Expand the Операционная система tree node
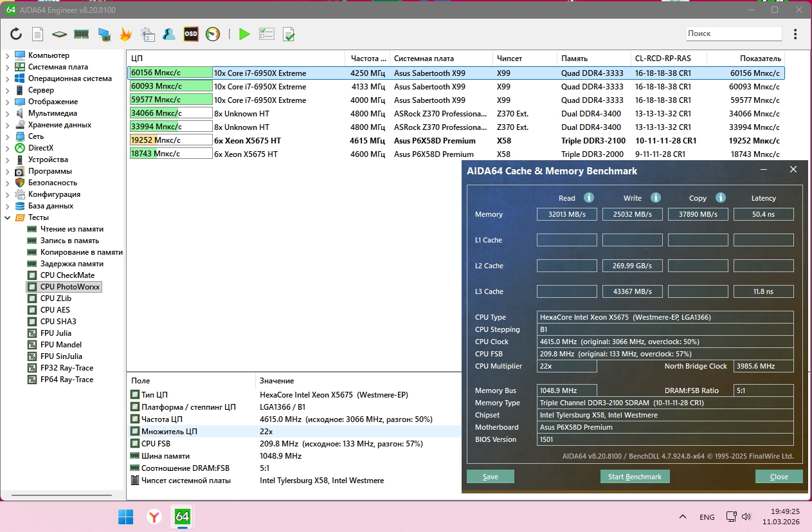This screenshot has height=532, width=812. (8, 78)
